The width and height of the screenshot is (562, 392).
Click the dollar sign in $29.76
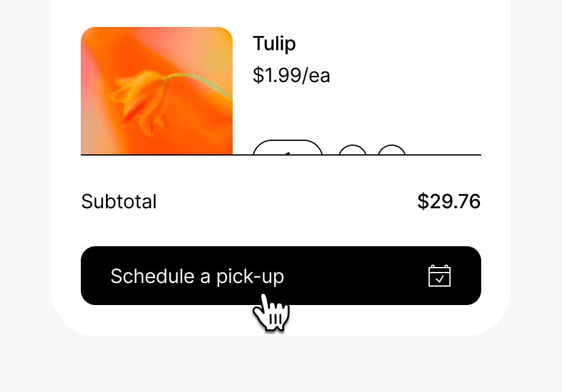click(x=423, y=201)
